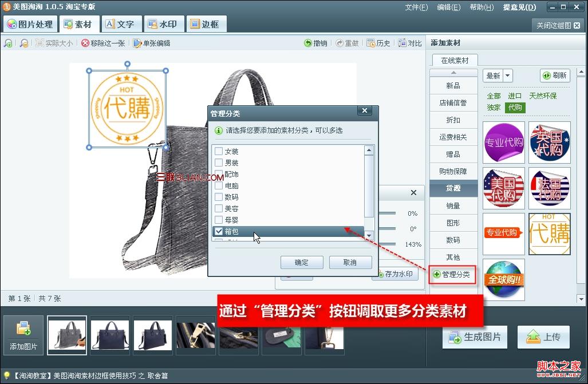Open 历史 history
The height and width of the screenshot is (384, 588).
tap(378, 43)
